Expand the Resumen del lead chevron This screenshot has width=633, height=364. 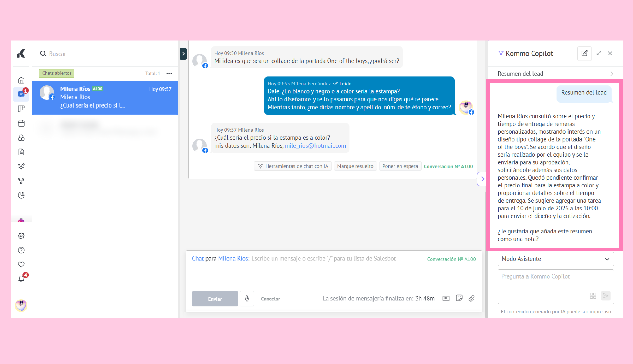pyautogui.click(x=612, y=74)
